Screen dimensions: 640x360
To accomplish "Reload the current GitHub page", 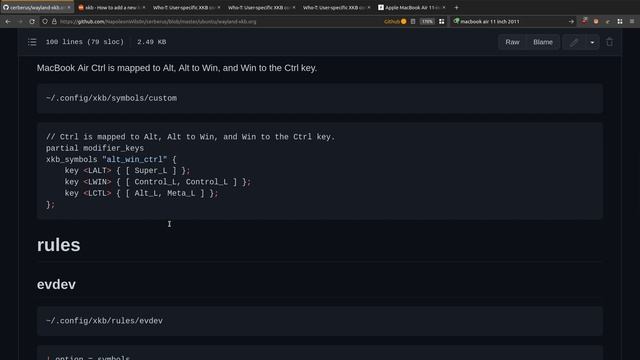I will (x=32, y=21).
